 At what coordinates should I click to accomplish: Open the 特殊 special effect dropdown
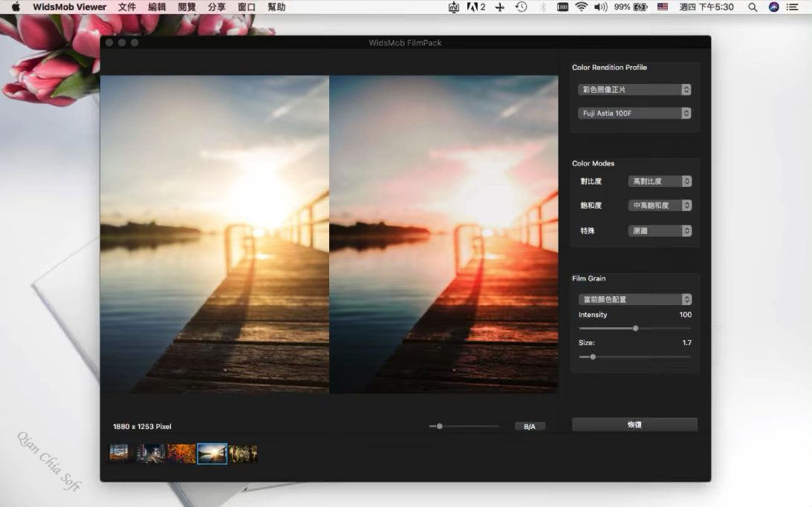click(x=660, y=231)
